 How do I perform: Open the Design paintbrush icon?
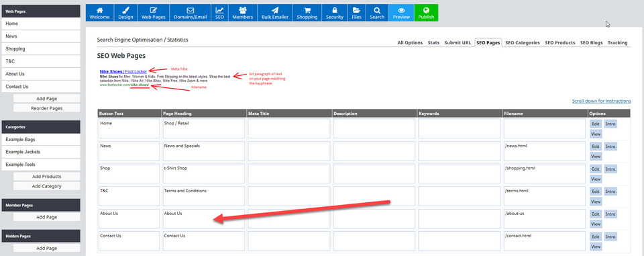[125, 10]
